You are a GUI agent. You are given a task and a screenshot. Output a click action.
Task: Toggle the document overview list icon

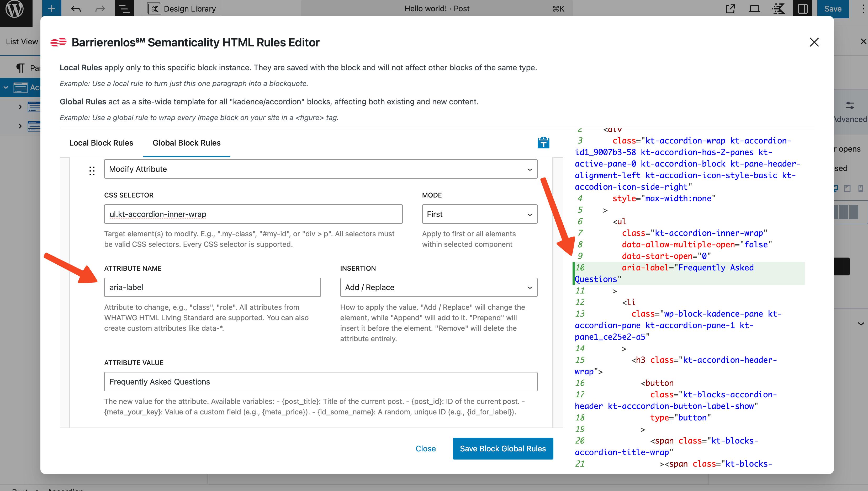click(124, 8)
